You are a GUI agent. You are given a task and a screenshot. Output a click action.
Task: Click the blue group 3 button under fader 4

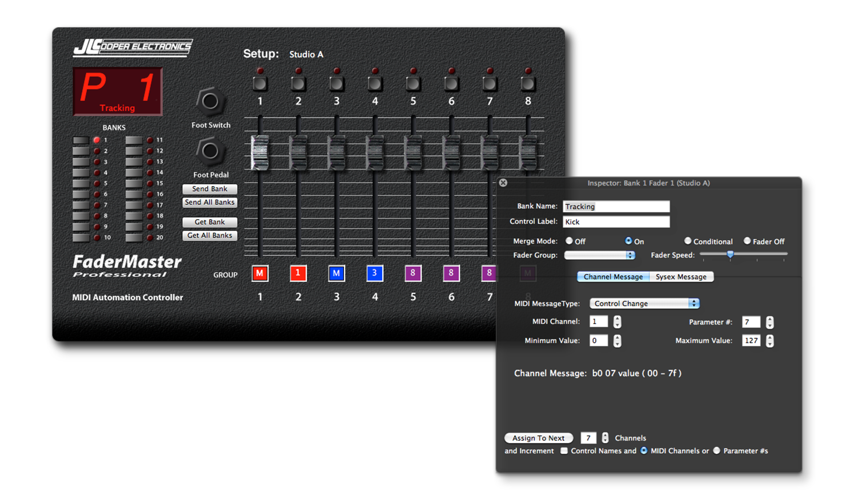[x=375, y=273]
